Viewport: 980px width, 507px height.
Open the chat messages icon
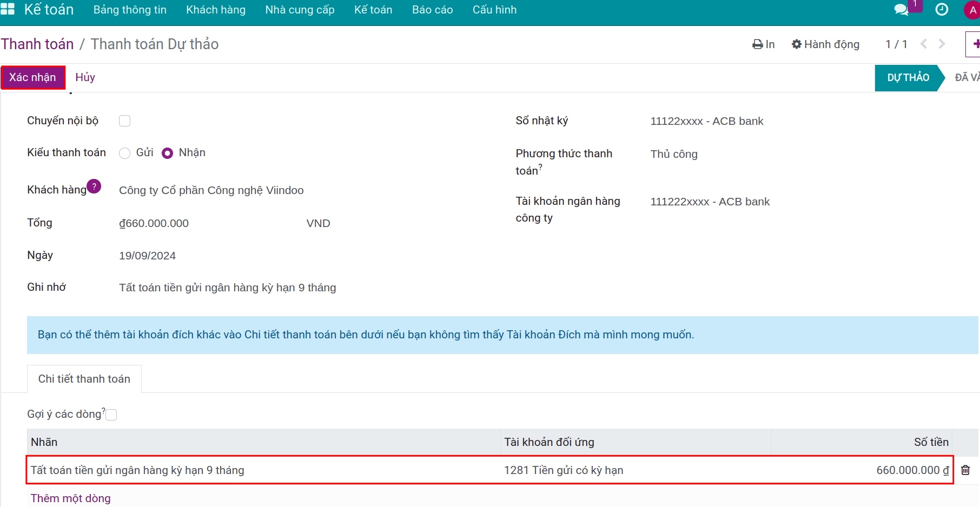901,10
